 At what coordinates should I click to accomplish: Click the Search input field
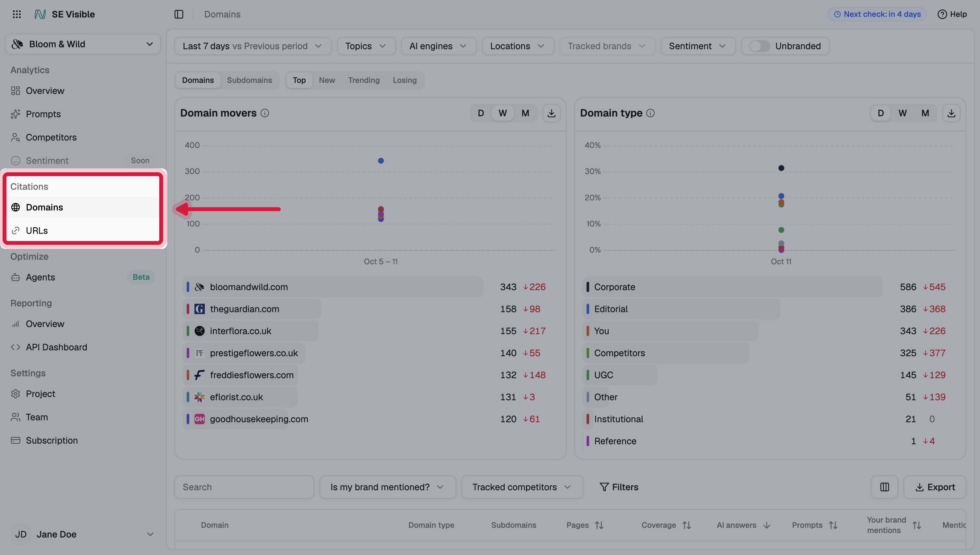click(244, 487)
